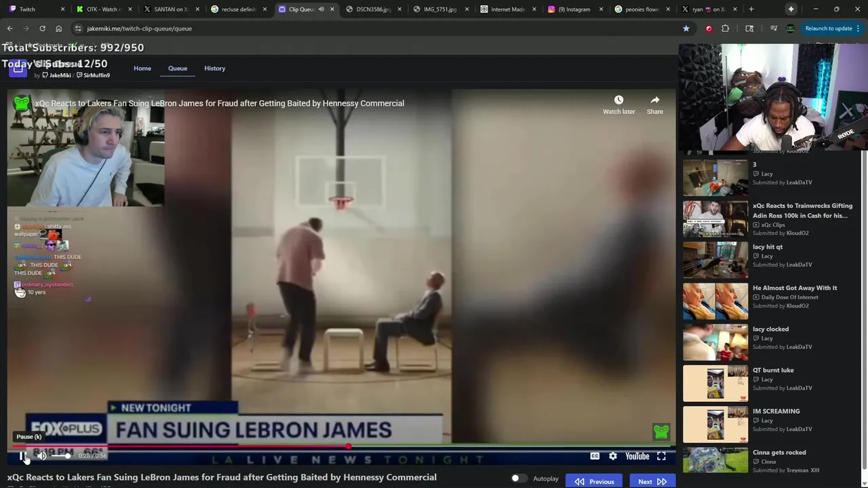Switch to the DSCN3586.jpg browser tab
868x488 pixels.
[x=372, y=9]
